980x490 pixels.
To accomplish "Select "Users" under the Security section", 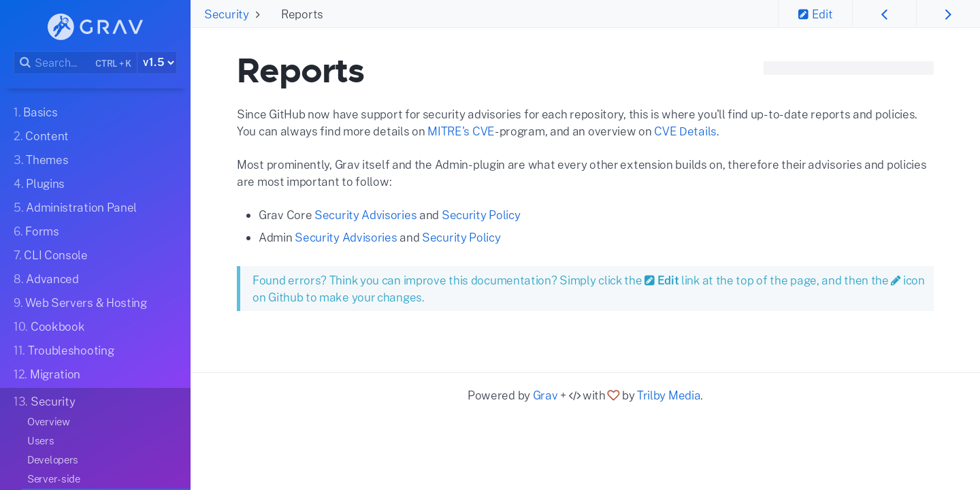I will [40, 441].
